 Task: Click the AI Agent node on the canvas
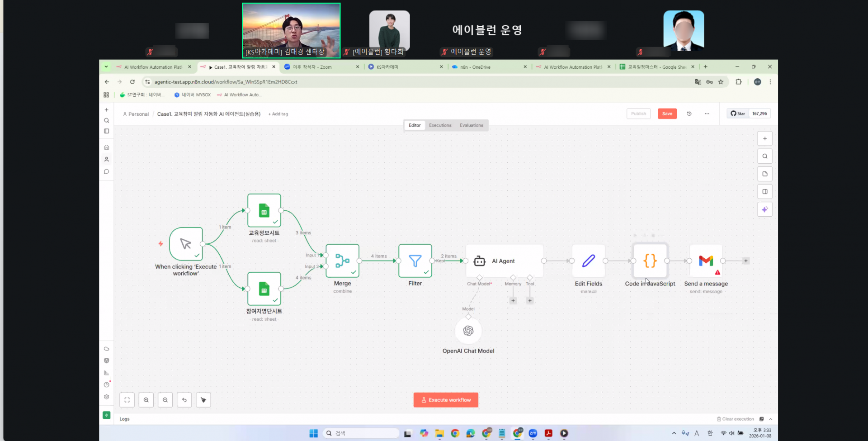(503, 261)
